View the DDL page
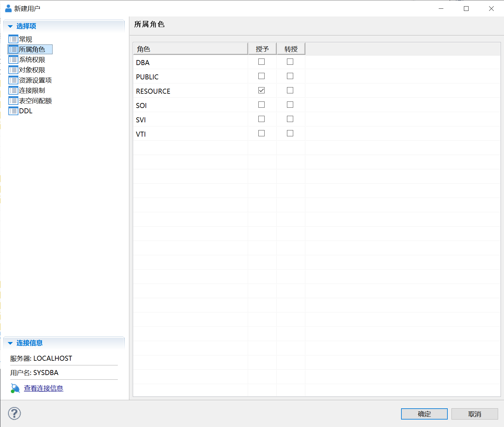This screenshot has height=427, width=504. point(26,111)
